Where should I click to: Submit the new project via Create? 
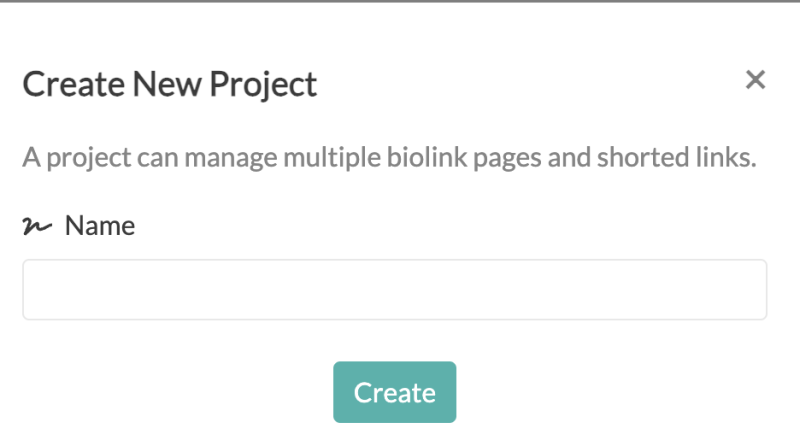click(394, 392)
